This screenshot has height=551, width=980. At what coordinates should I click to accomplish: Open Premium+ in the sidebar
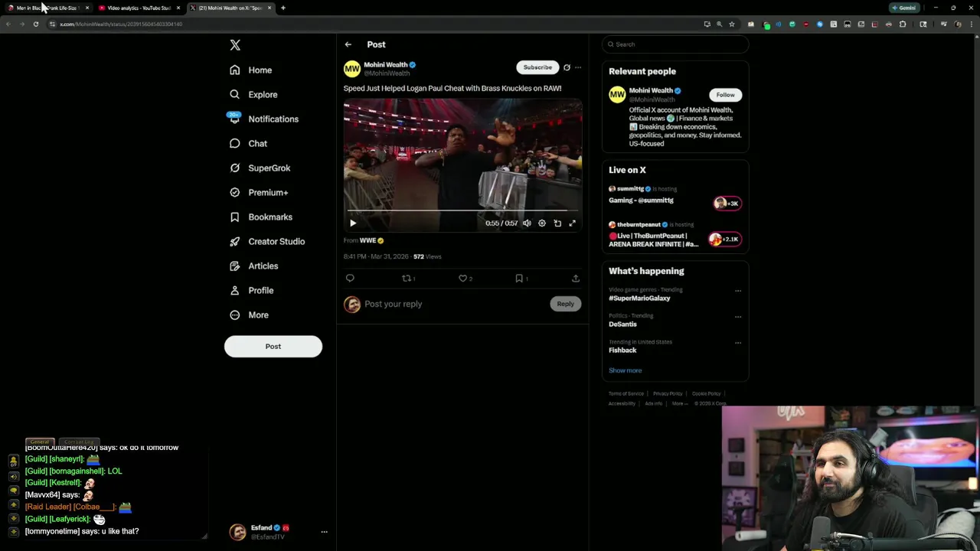click(259, 192)
